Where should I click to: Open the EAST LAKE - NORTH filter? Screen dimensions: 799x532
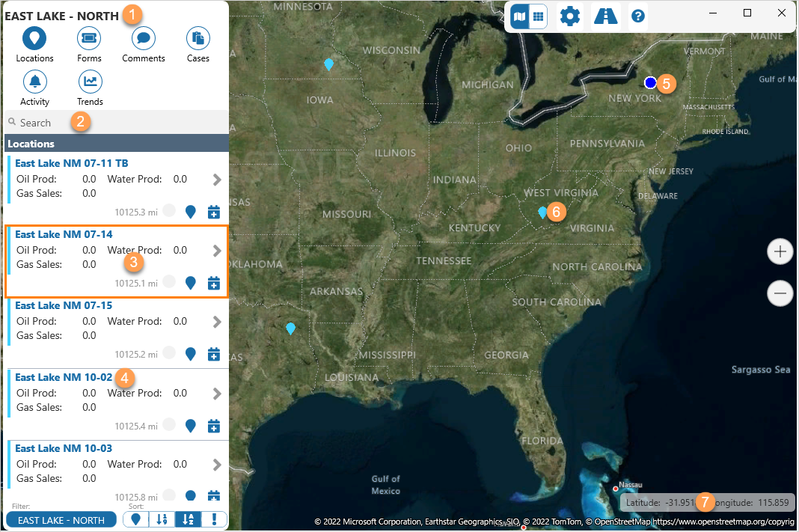[x=61, y=520]
